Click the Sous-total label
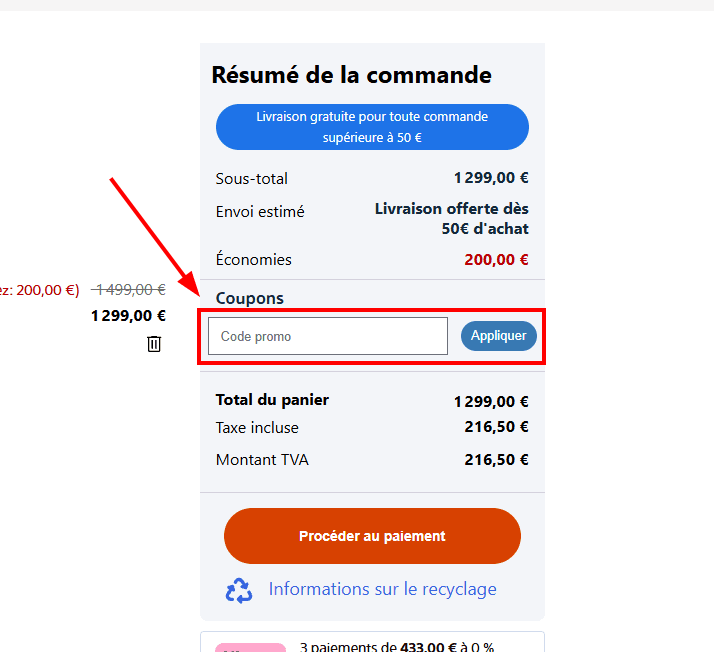Screen dimensions: 714x652 (x=251, y=179)
